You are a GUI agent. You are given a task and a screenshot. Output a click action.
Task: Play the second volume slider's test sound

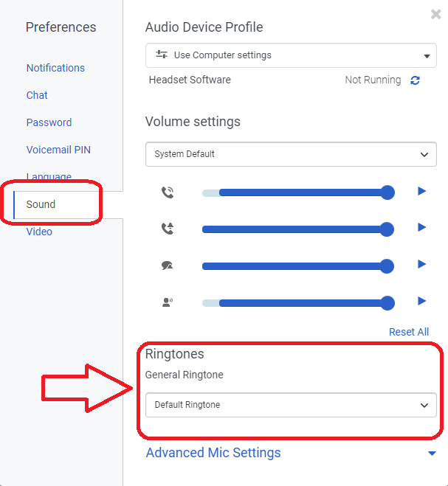coord(422,227)
